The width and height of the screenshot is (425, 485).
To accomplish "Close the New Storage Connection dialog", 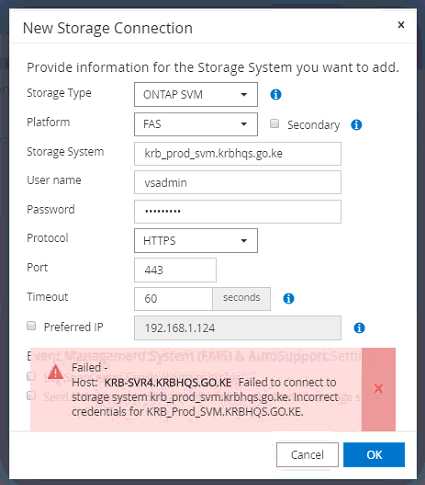I will (x=401, y=25).
